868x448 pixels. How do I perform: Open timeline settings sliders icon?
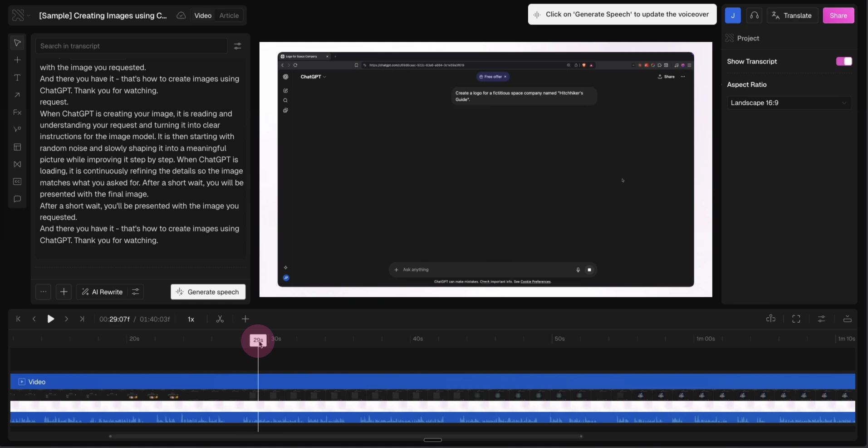coord(822,319)
